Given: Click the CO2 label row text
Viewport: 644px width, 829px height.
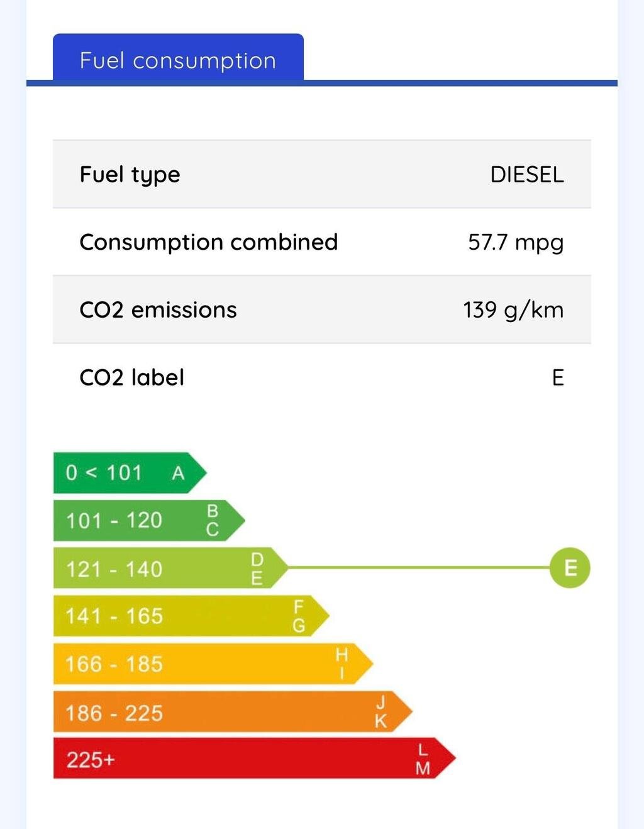Looking at the screenshot, I should click(x=131, y=377).
